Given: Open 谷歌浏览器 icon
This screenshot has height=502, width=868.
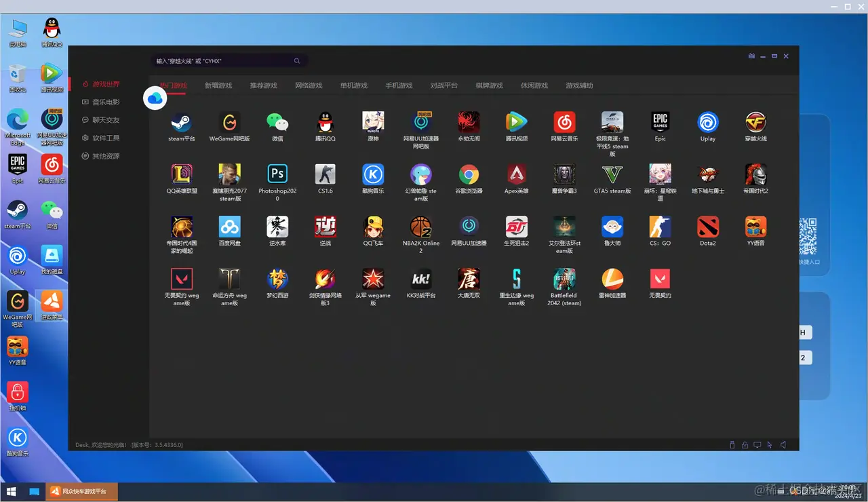Looking at the screenshot, I should [469, 174].
